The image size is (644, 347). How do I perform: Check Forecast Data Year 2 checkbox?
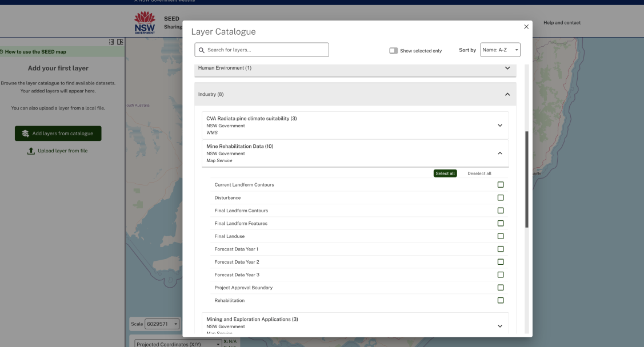tap(500, 262)
